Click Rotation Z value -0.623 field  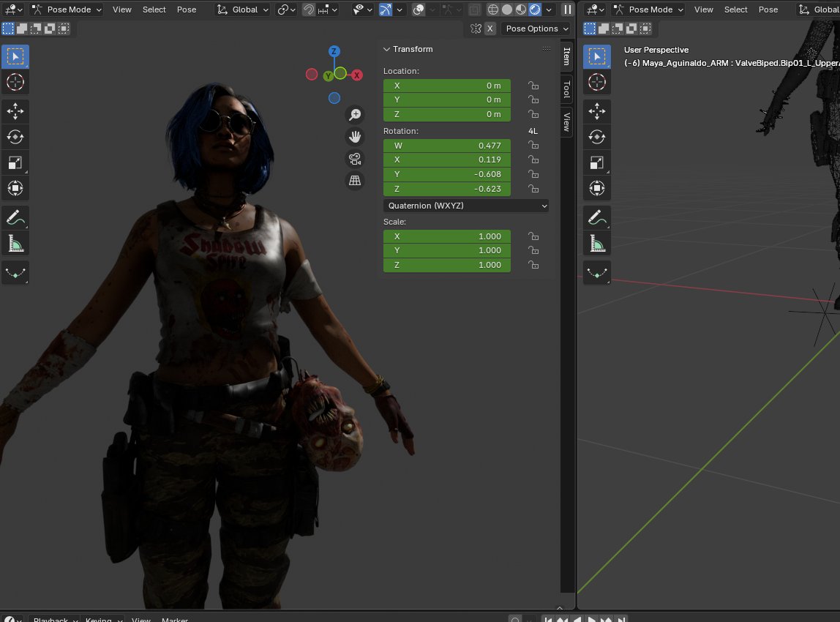pyautogui.click(x=447, y=189)
